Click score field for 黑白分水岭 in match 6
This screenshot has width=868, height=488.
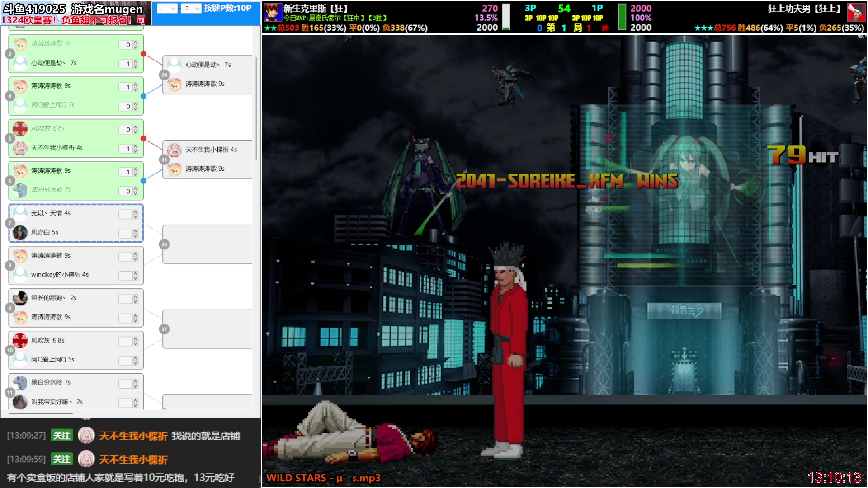(x=125, y=191)
